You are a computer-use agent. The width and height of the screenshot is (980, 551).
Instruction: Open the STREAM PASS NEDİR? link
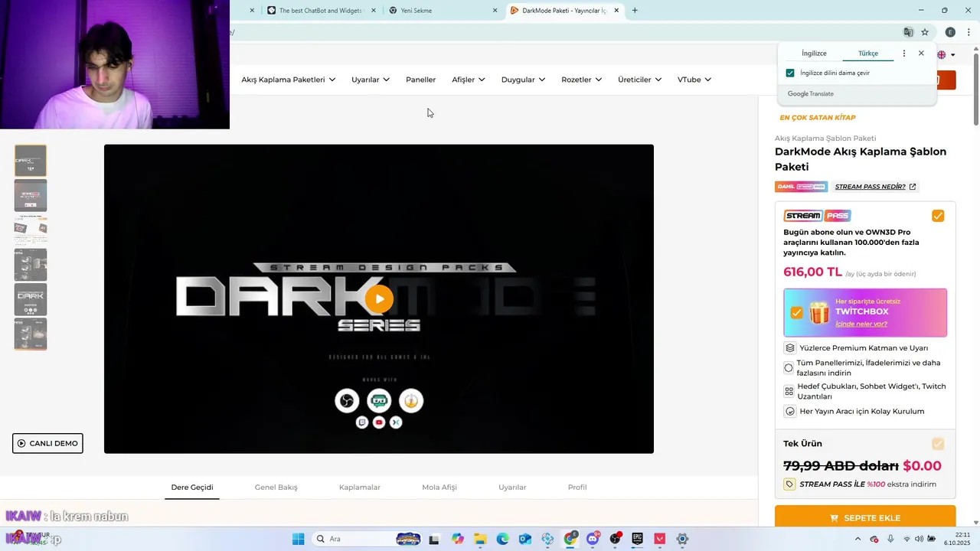(x=870, y=187)
